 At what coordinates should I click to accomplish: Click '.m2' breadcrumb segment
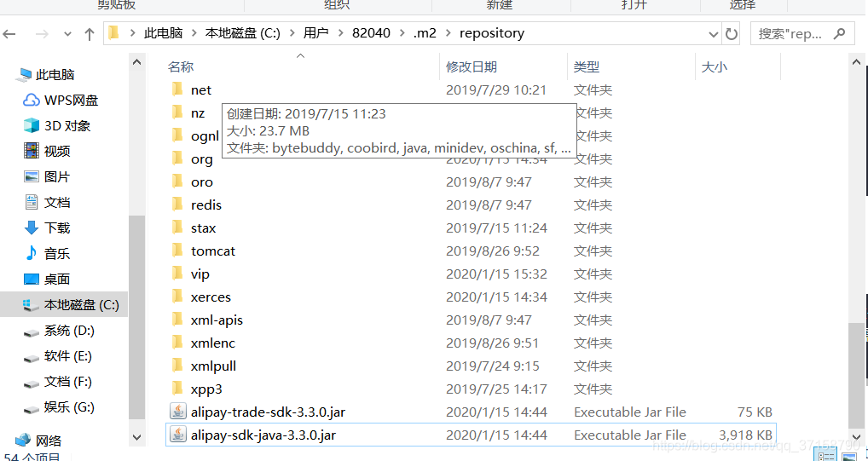click(x=425, y=33)
